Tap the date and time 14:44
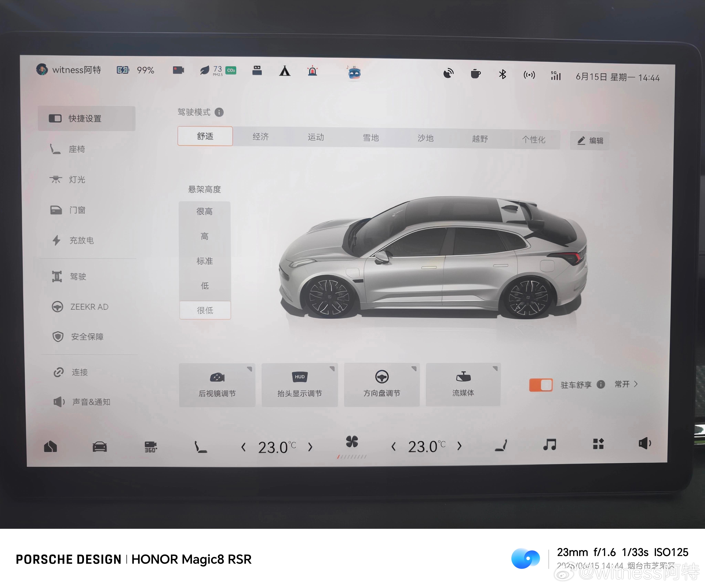The image size is (705, 588). (618, 77)
